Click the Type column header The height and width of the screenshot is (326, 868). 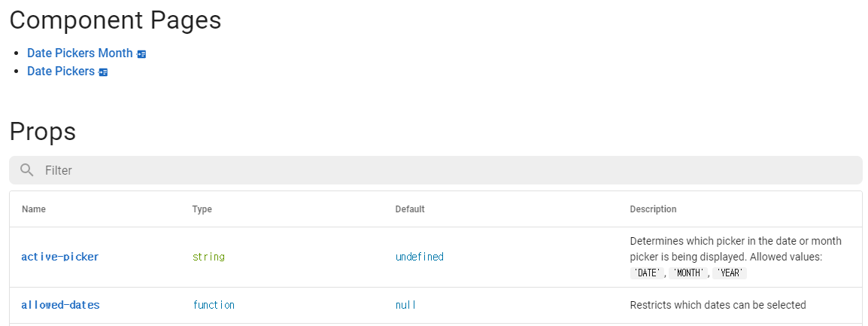(x=202, y=209)
